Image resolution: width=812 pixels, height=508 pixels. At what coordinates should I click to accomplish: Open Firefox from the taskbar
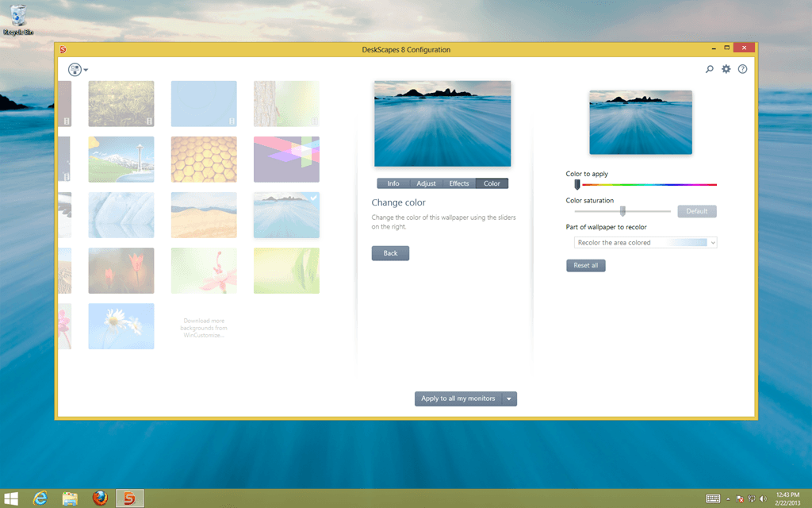[99, 498]
